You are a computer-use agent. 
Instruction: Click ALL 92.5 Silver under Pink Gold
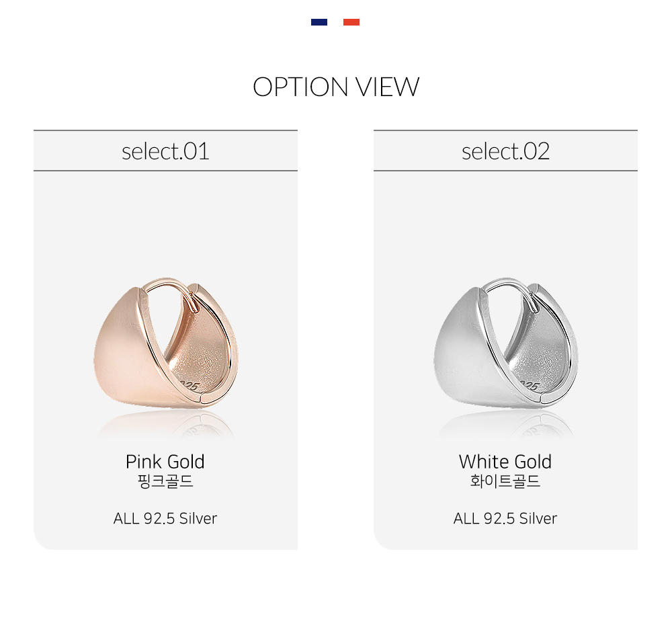pyautogui.click(x=165, y=518)
